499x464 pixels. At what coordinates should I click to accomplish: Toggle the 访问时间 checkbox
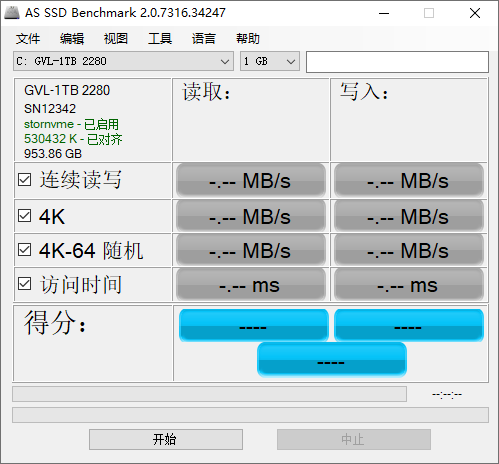25,284
